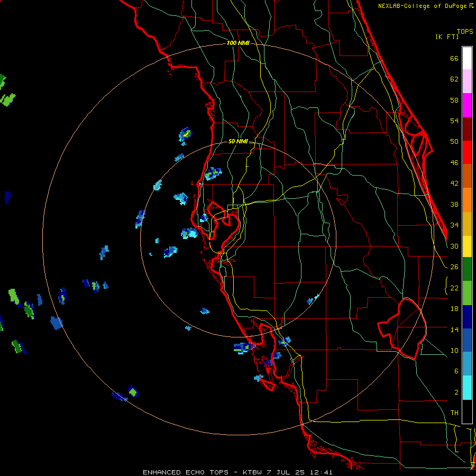Click the white 66 kft legend swatch
The height and width of the screenshot is (476, 476).
point(467,58)
